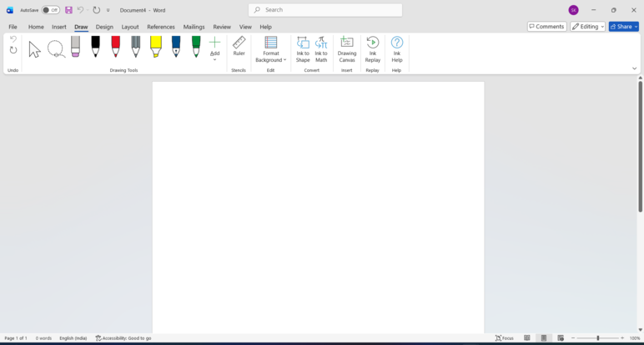The width and height of the screenshot is (644, 345).
Task: Select the green pen
Action: point(196,47)
